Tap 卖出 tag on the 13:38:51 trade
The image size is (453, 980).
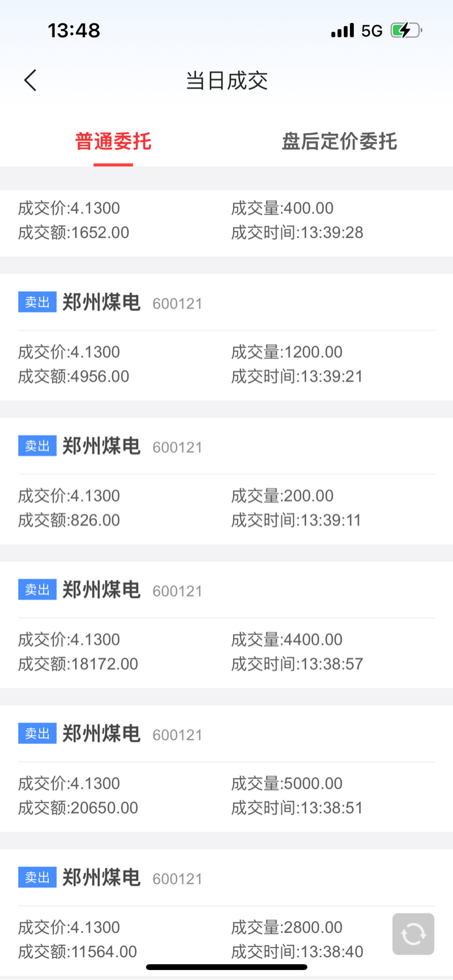point(37,734)
